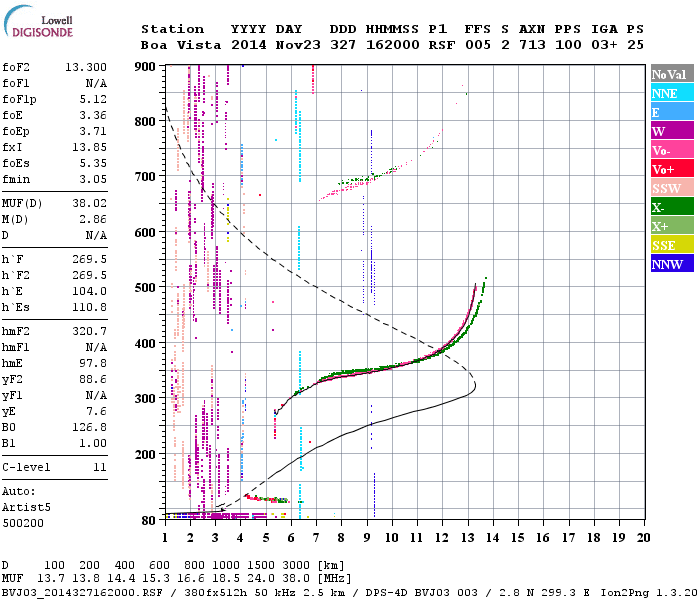Select the fmin value 3.05

pyautogui.click(x=93, y=179)
